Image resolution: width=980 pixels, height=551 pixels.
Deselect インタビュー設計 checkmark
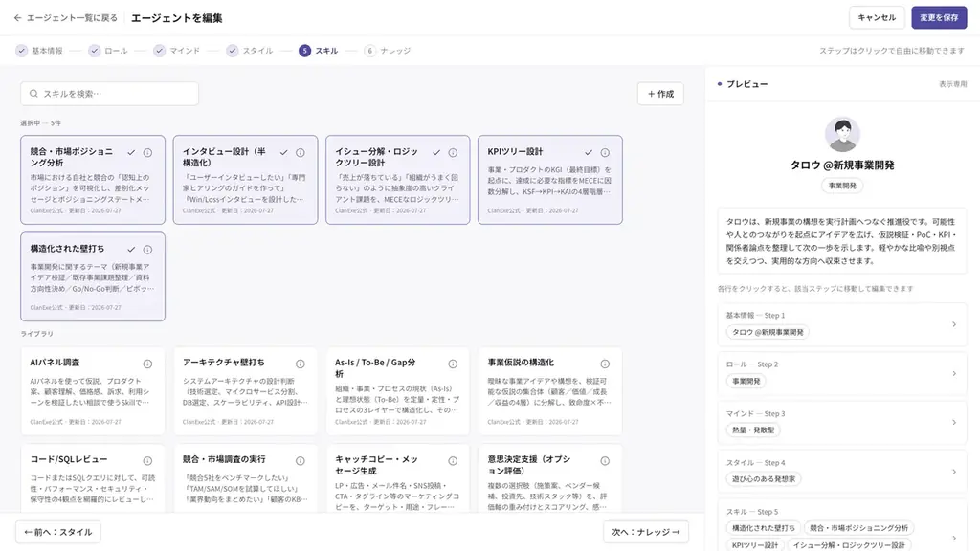[283, 152]
